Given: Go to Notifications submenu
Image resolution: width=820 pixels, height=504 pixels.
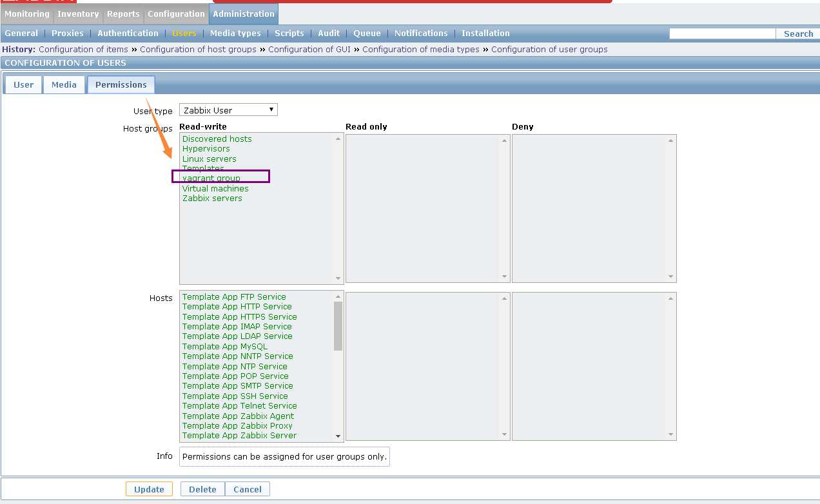Looking at the screenshot, I should click(421, 34).
